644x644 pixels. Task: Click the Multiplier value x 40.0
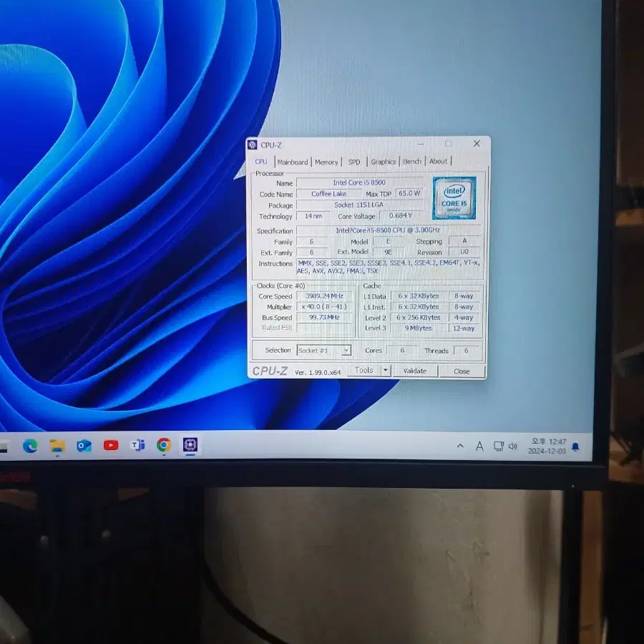tap(324, 306)
